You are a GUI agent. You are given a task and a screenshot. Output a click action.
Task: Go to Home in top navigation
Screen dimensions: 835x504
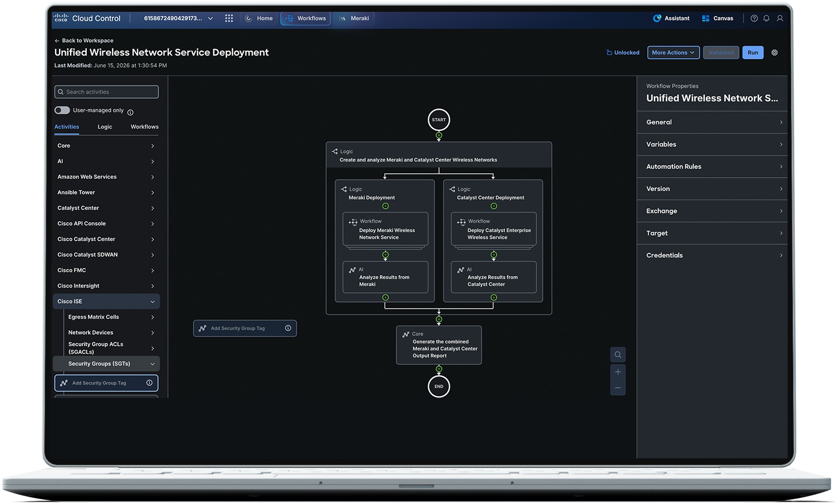pyautogui.click(x=259, y=18)
